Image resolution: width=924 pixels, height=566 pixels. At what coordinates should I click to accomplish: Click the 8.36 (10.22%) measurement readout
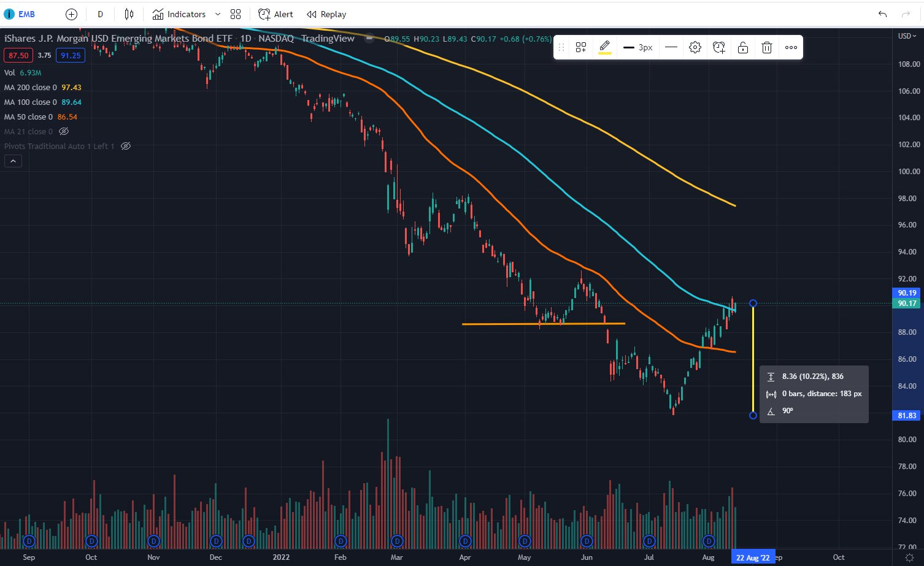click(813, 377)
